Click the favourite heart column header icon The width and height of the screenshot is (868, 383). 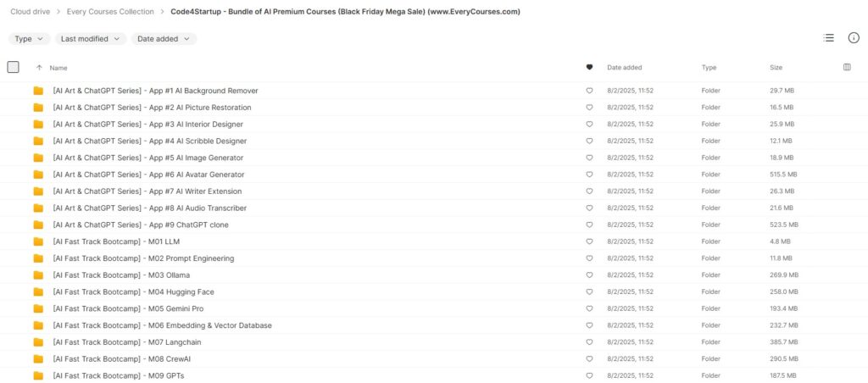pos(589,68)
